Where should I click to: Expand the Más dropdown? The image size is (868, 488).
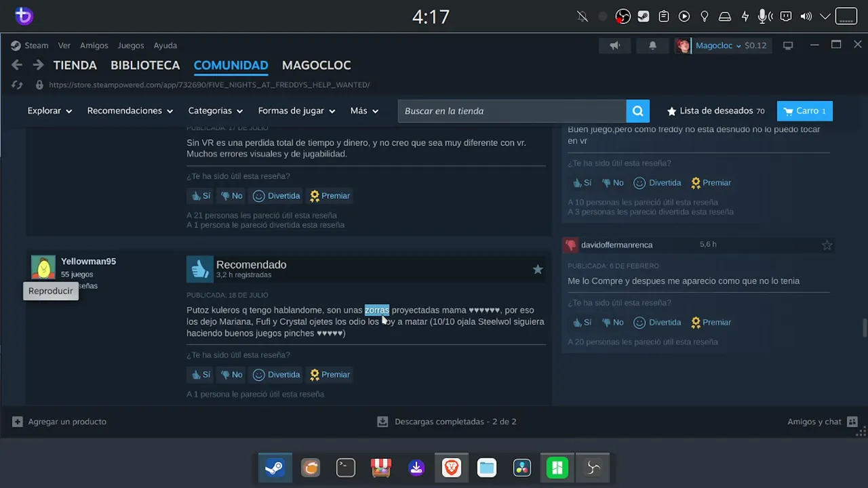[364, 111]
